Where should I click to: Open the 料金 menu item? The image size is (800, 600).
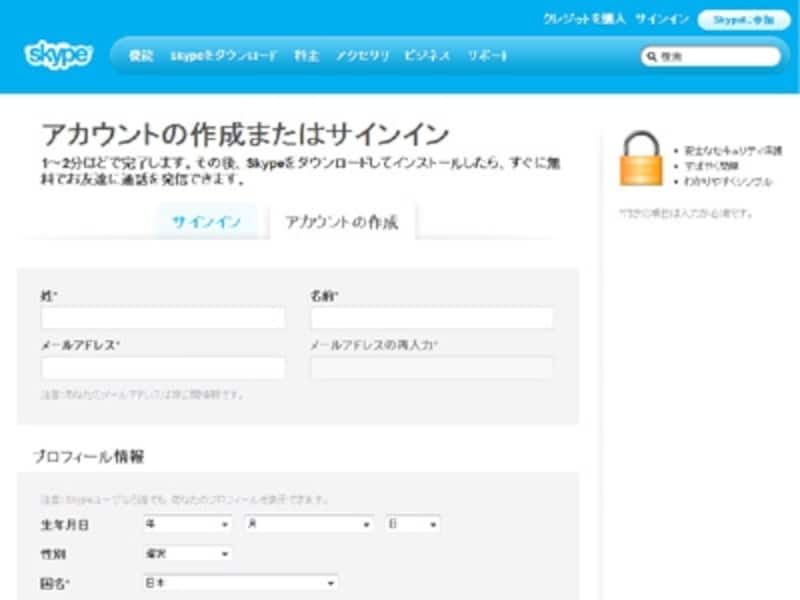(307, 56)
